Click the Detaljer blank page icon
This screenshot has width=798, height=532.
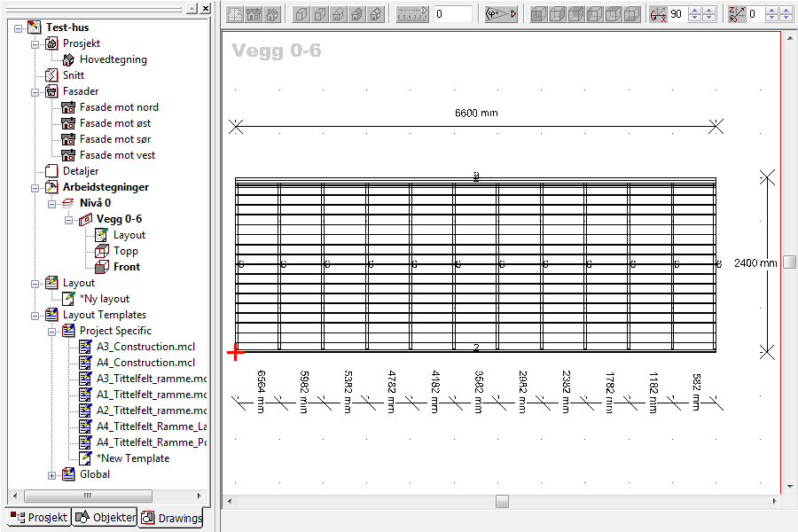point(51,171)
